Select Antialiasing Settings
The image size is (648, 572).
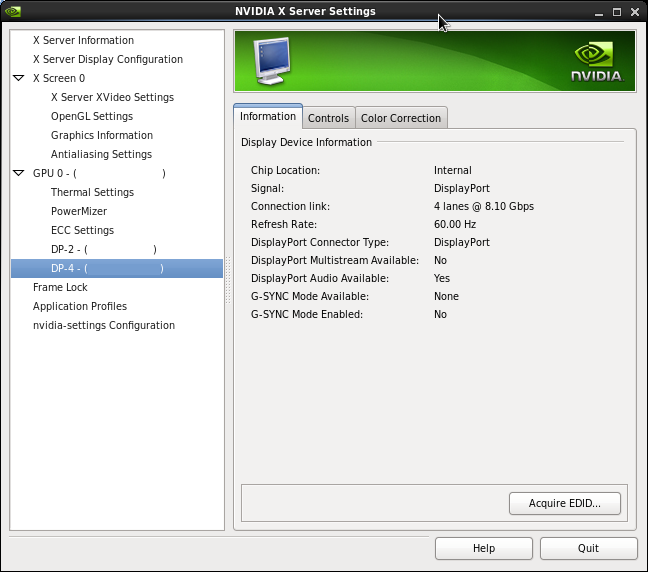[x=101, y=154]
